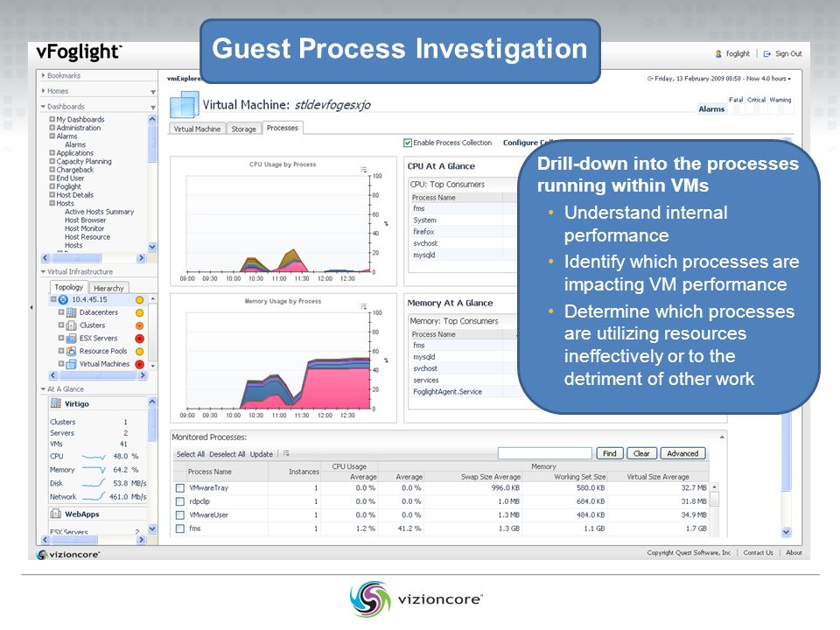Viewport: 840px width, 630px height.
Task: Select the Clusters icon in topology tree
Action: (x=71, y=325)
